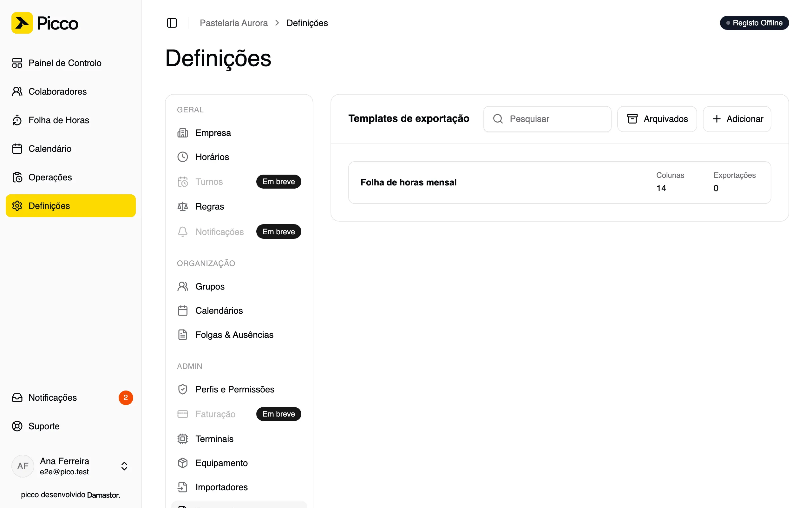This screenshot has height=508, width=812.
Task: Click the Definições breadcrumb text
Action: tap(307, 23)
